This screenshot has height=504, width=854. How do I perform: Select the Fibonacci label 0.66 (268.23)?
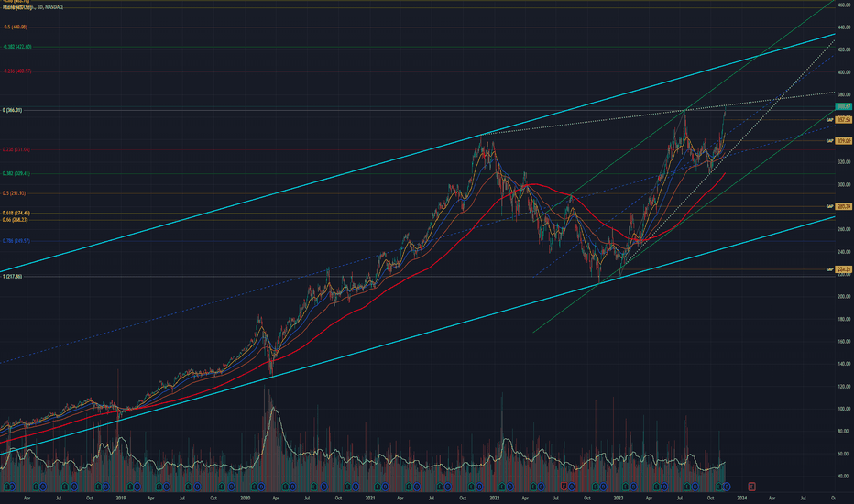pyautogui.click(x=15, y=220)
